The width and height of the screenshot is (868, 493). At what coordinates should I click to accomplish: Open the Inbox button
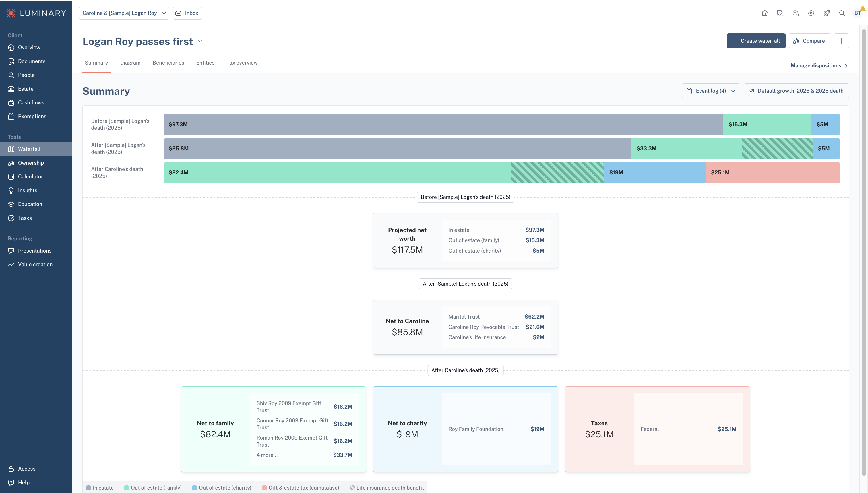187,13
